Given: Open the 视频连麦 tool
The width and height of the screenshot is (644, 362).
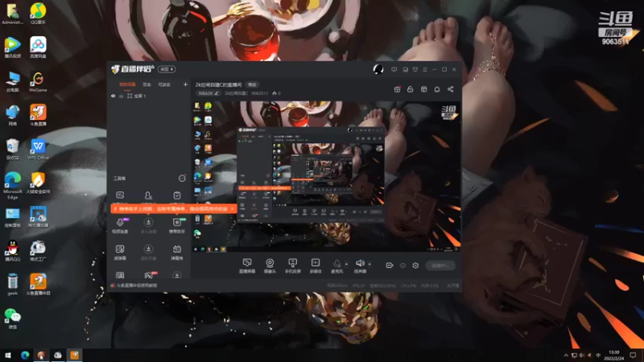Looking at the screenshot, I should 120,226.
